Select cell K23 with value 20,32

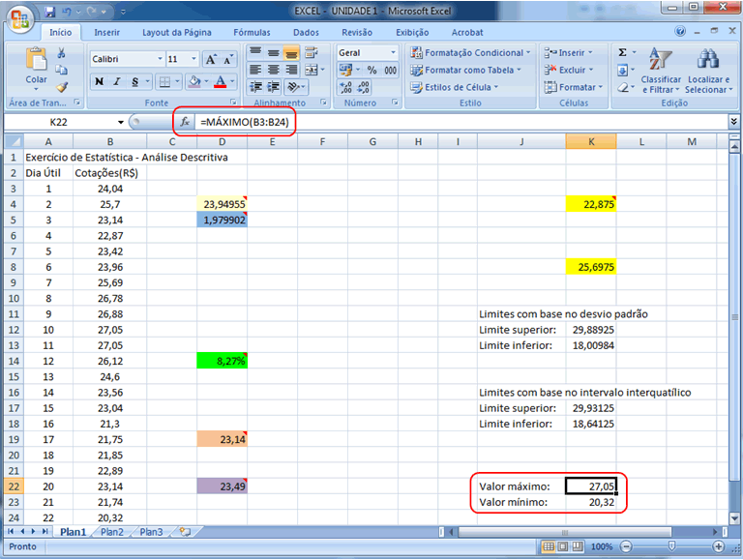tap(590, 502)
